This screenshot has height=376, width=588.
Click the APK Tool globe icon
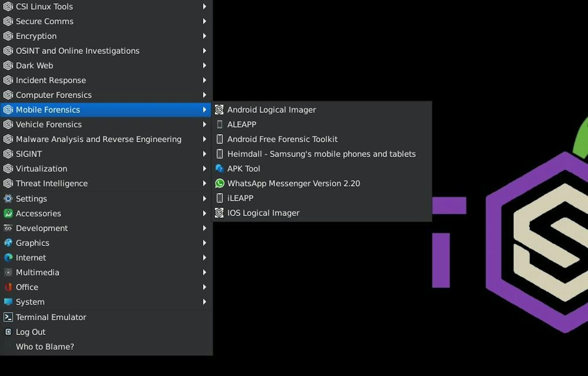[x=220, y=169]
